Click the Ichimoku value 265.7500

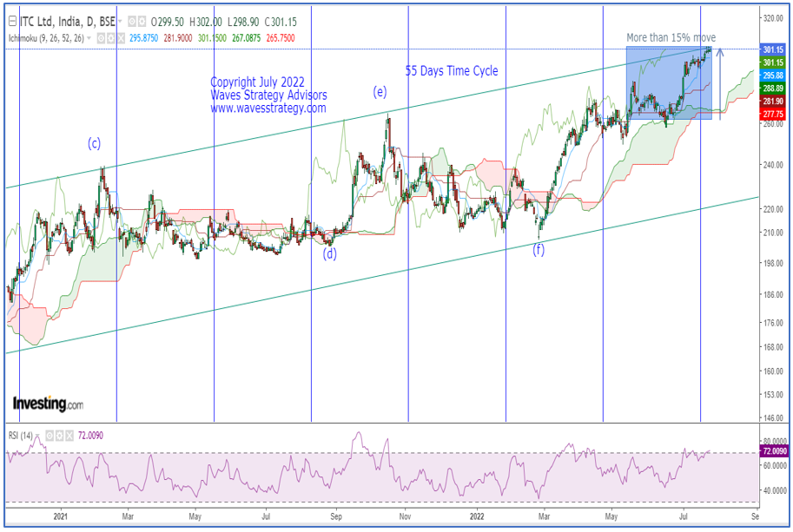[281, 38]
